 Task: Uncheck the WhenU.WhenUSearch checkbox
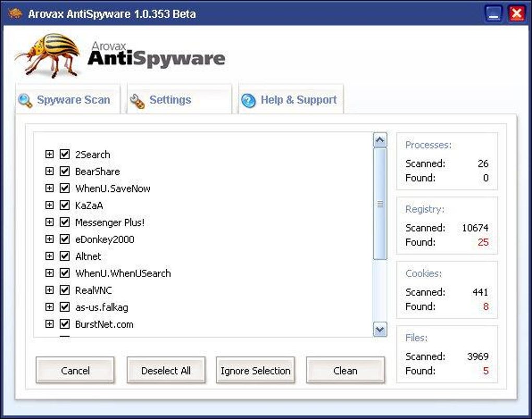(x=65, y=273)
